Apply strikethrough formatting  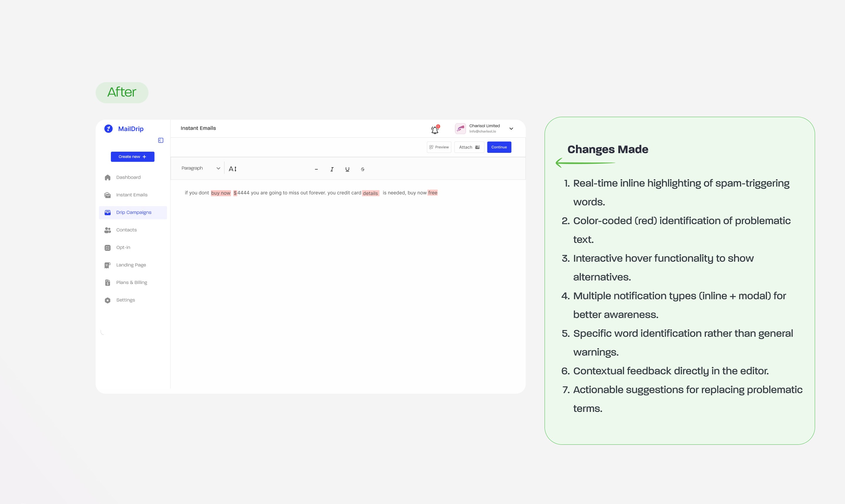click(362, 169)
